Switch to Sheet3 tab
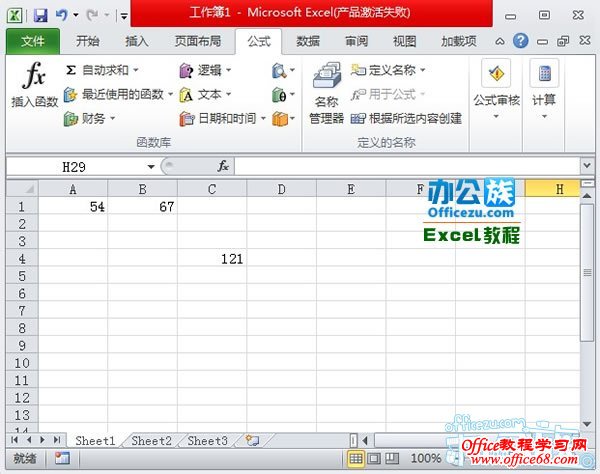 coord(207,441)
